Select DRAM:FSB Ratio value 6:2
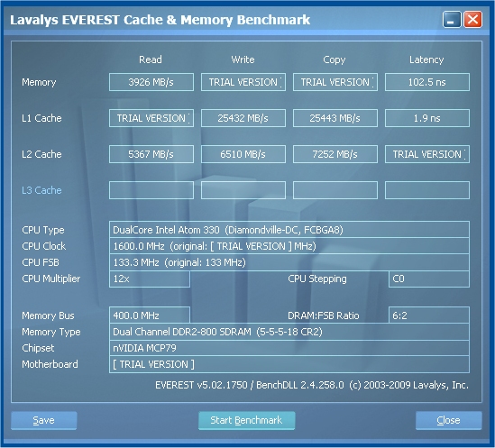Image resolution: width=495 pixels, height=448 pixels. 429,315
